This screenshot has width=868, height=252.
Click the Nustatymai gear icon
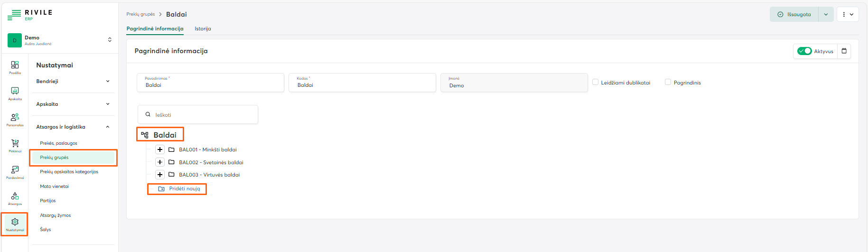coord(15,224)
